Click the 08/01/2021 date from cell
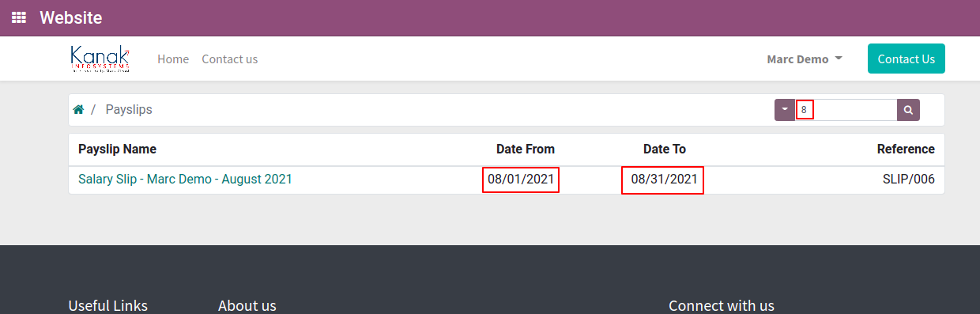 click(x=521, y=180)
